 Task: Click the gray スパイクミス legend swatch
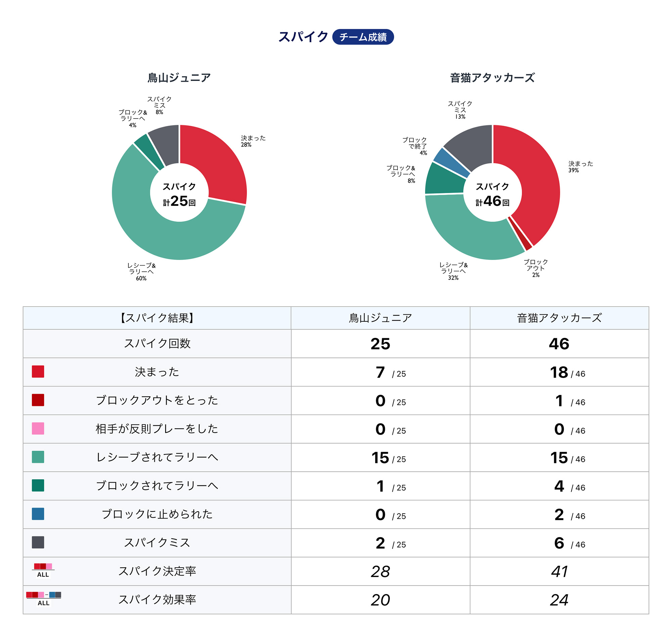click(38, 542)
